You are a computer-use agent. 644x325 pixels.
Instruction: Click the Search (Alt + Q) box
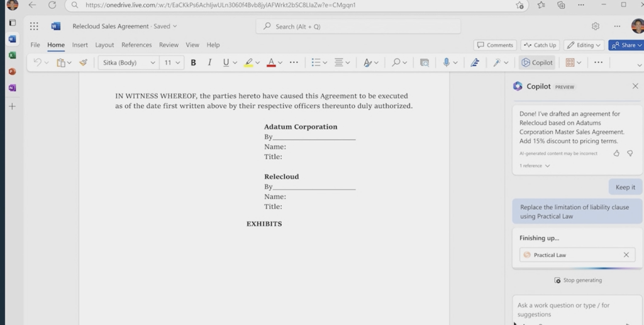(x=358, y=26)
